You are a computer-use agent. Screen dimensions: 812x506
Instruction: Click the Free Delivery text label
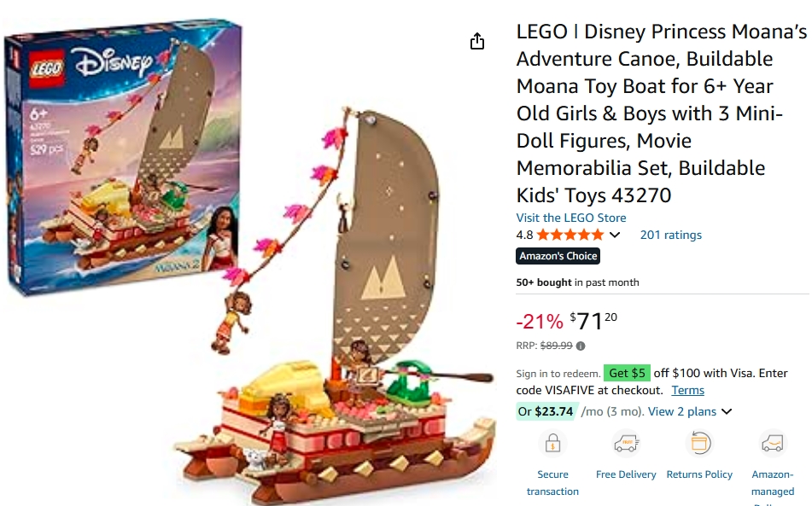pos(626,474)
